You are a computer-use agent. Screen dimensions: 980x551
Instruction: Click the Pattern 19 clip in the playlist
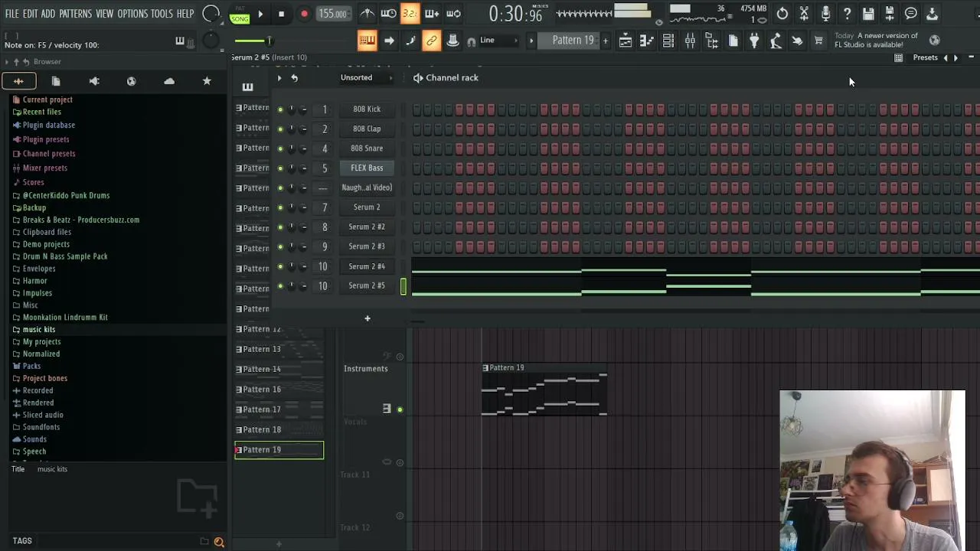[x=544, y=391]
